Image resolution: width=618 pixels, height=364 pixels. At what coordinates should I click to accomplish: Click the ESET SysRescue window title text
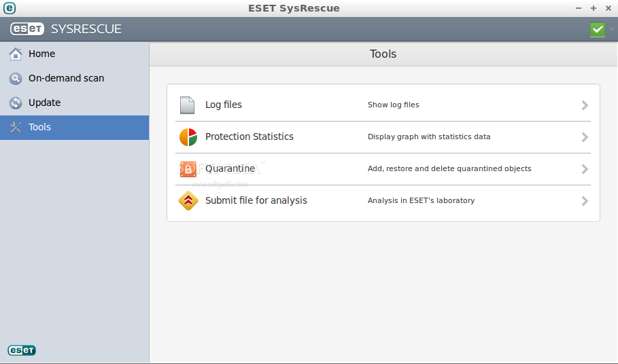(294, 8)
